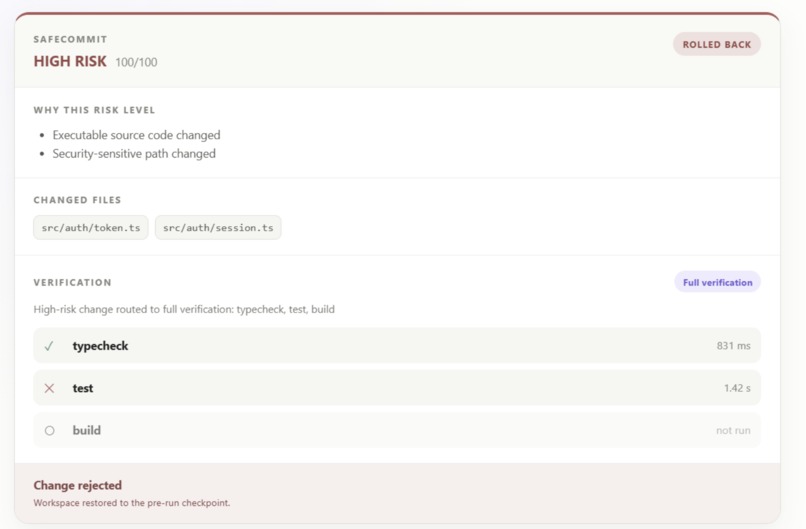Screen dimensions: 806x529
Task: Click the SAFECOMMIT label
Action: tap(70, 39)
